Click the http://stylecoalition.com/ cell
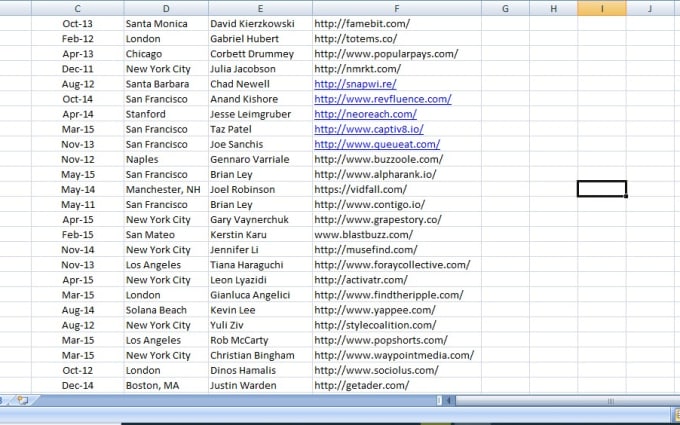Screen dimensions: 680x425 click(x=397, y=325)
